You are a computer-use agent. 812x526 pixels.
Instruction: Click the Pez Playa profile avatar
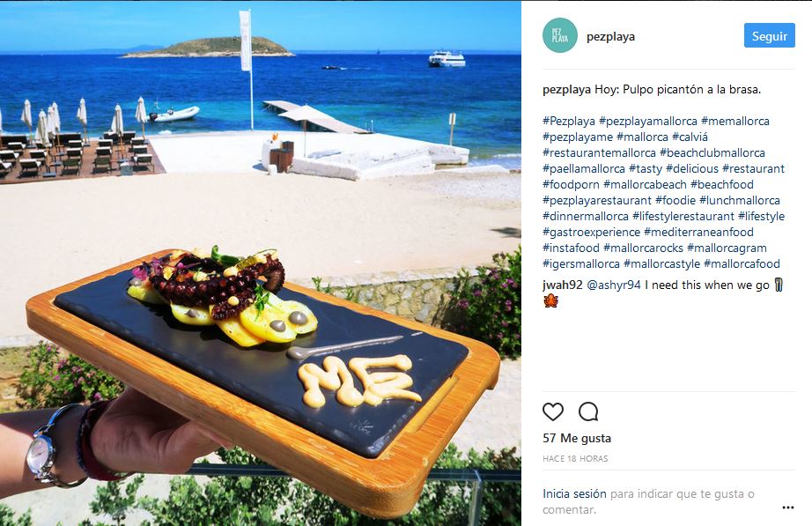pyautogui.click(x=560, y=35)
